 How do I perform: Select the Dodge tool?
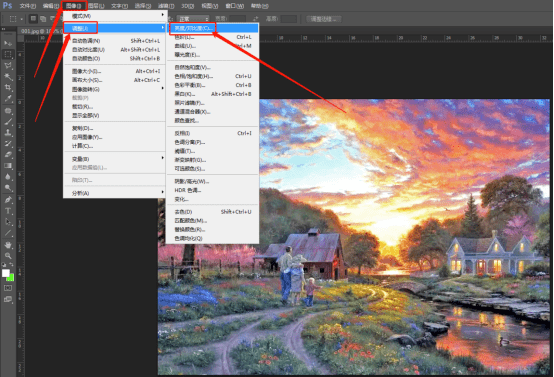(x=8, y=187)
